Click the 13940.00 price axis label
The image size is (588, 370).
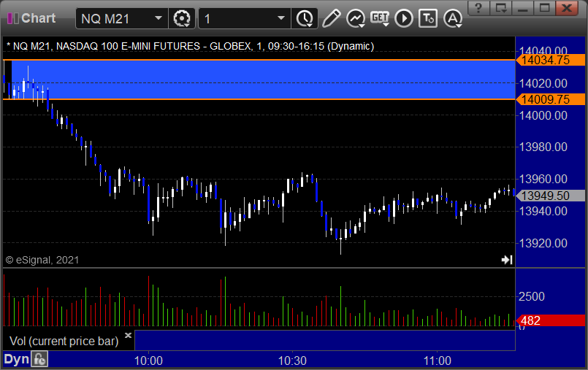pyautogui.click(x=543, y=211)
